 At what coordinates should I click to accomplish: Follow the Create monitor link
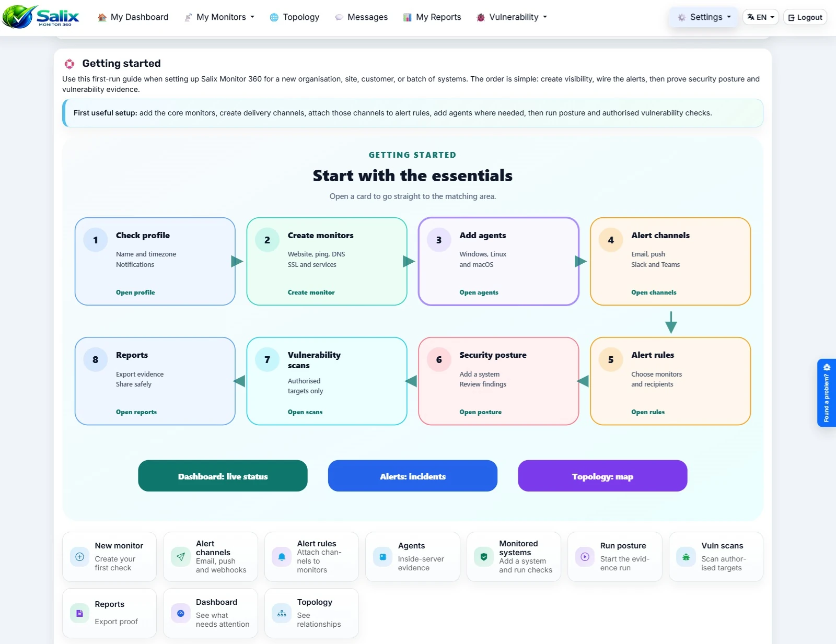coord(311,292)
